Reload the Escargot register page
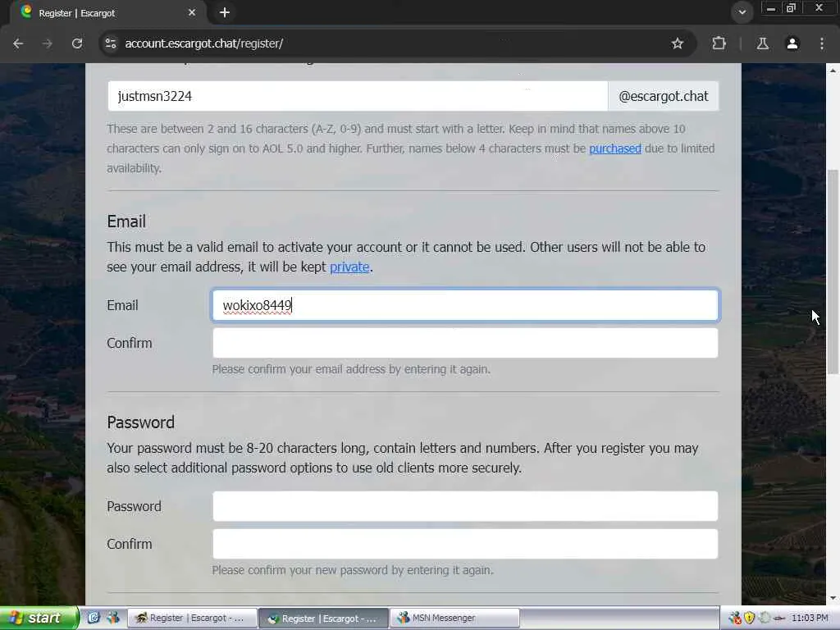This screenshot has width=840, height=630. coord(77,43)
